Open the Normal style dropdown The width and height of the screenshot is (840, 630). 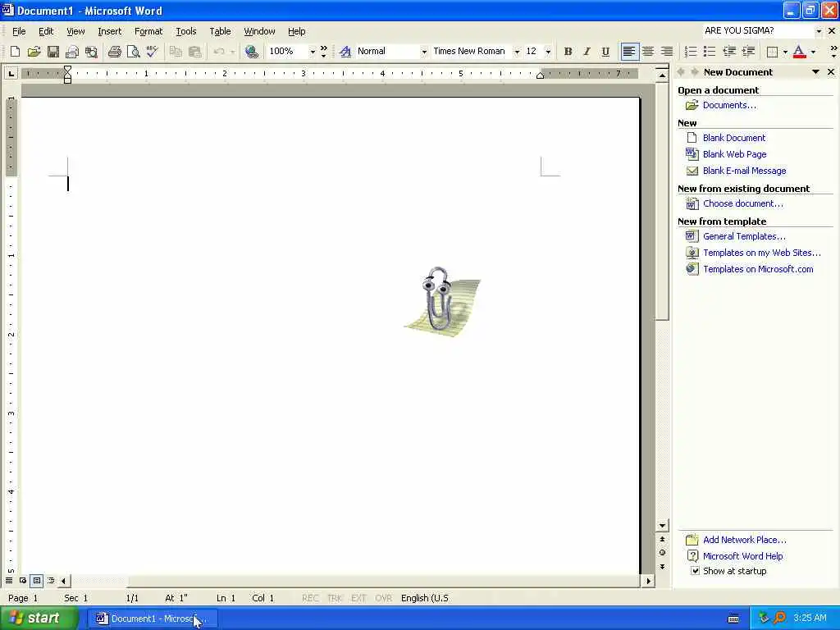click(424, 52)
